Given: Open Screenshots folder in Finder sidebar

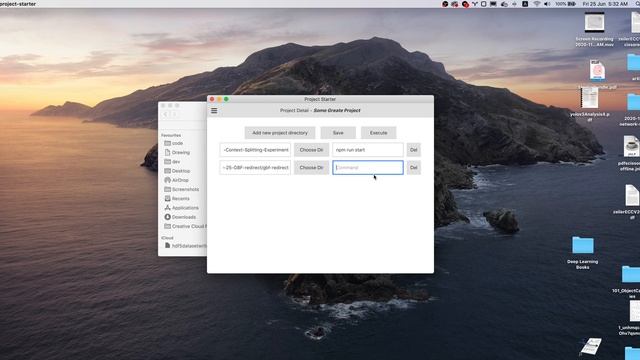Looking at the screenshot, I should pyautogui.click(x=182, y=189).
